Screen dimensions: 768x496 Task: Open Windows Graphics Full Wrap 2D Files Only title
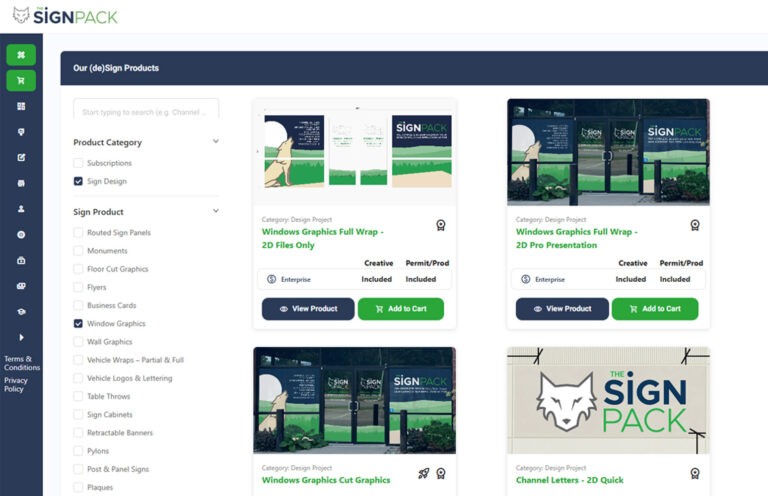point(323,238)
